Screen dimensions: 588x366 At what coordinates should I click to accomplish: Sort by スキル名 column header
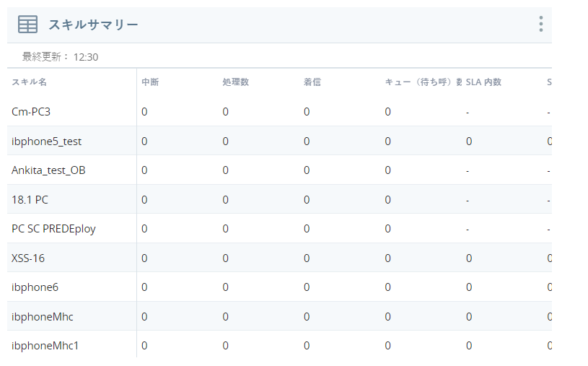click(30, 82)
